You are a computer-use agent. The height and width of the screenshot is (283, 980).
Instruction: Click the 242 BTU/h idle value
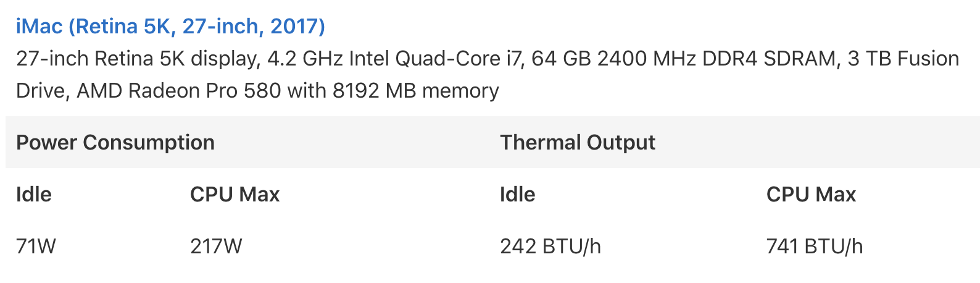(550, 247)
